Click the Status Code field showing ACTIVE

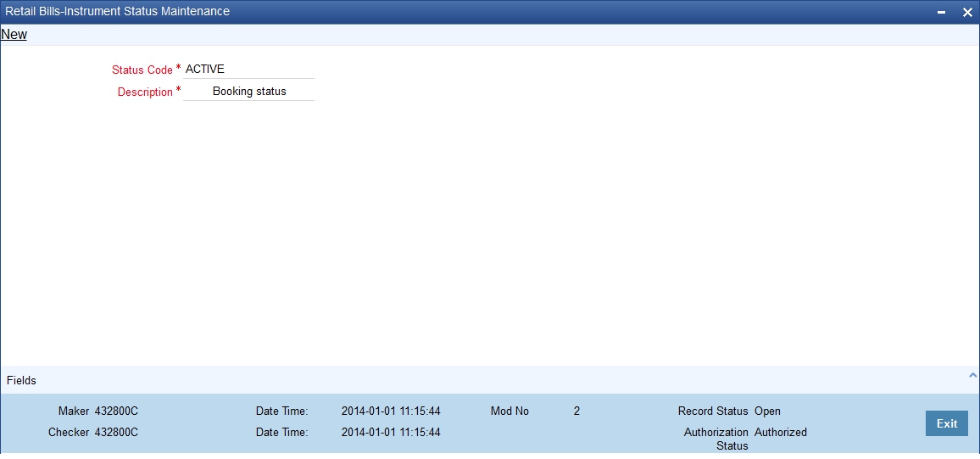coord(248,70)
